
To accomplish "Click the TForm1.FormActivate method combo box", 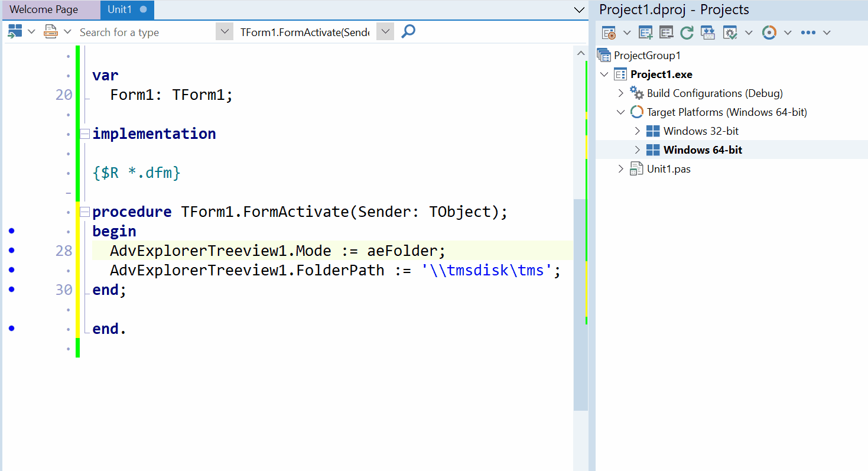I will [x=305, y=32].
